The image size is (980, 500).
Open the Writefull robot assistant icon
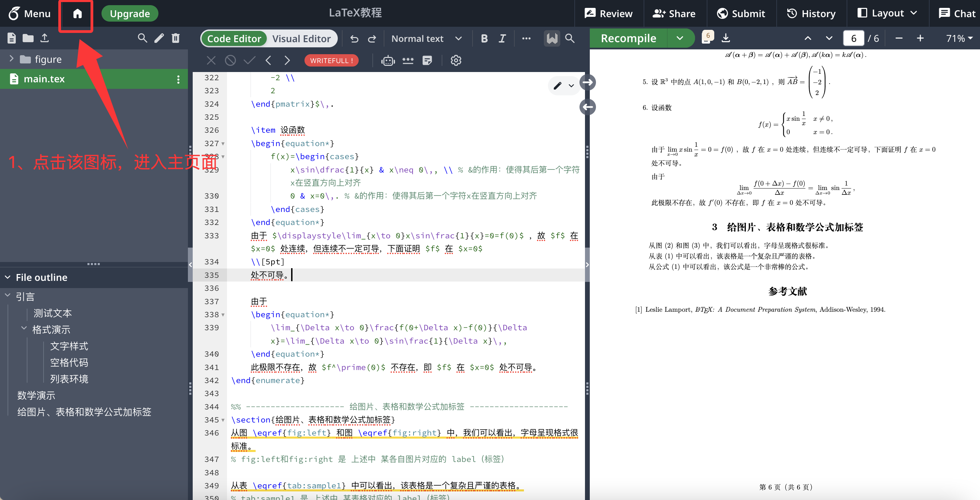388,60
